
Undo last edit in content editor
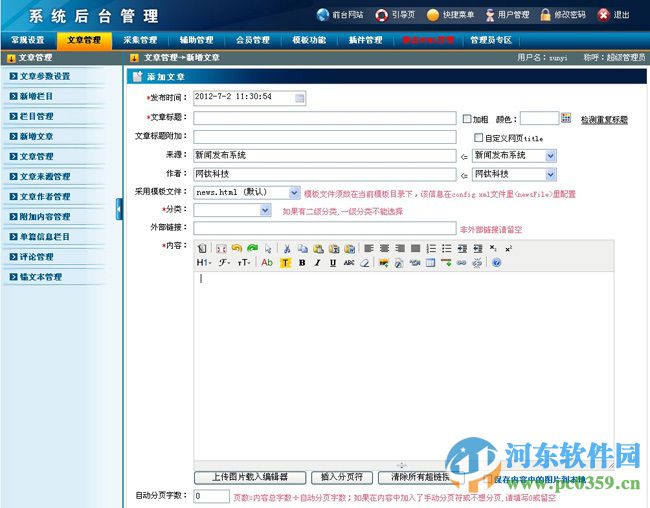click(237, 248)
